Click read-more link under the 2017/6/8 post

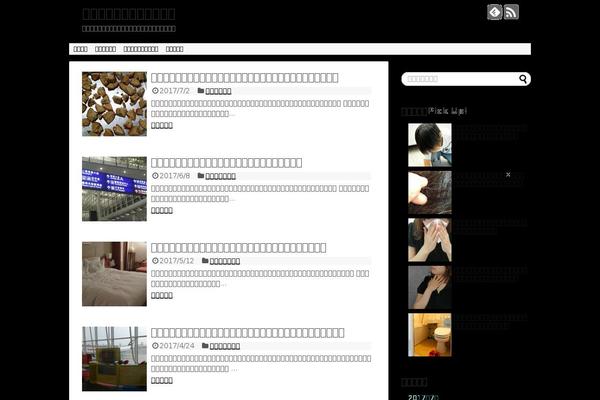pos(162,211)
